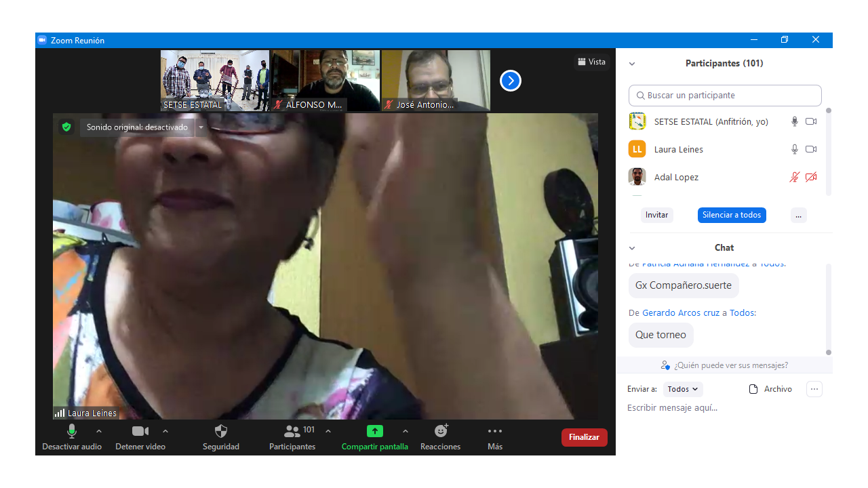868x488 pixels.
Task: Click the Gx Compañero.suerte chat message
Action: [684, 285]
